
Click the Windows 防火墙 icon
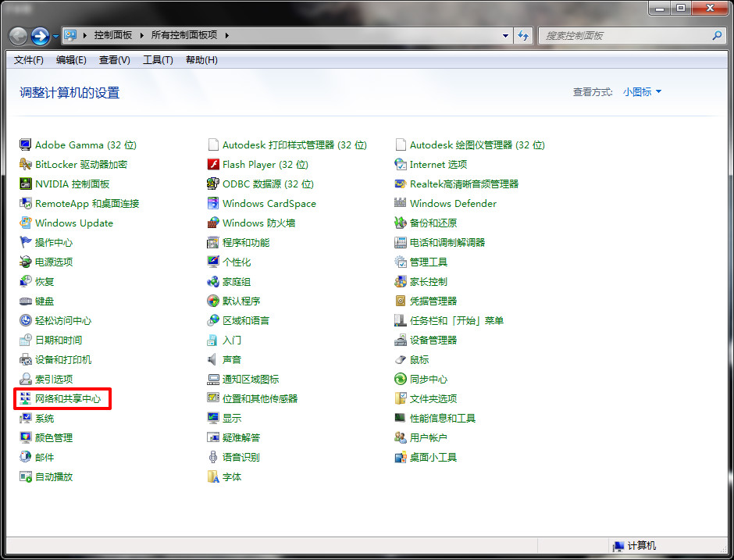213,223
